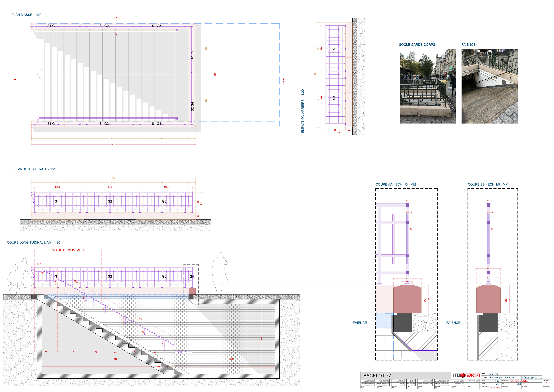This screenshot has height=392, width=554.
Task: Click the 'S2 G4' railing label
Action: [x=192, y=106]
